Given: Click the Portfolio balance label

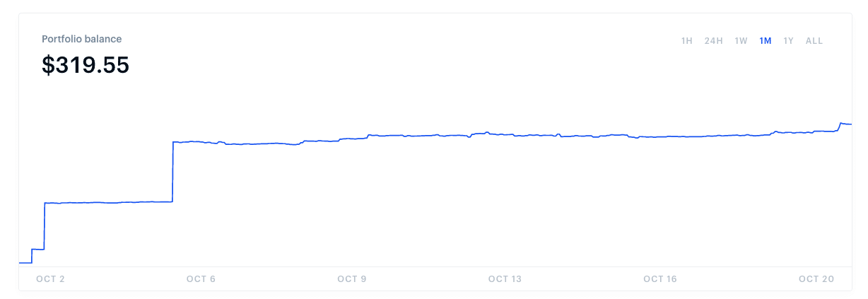Looking at the screenshot, I should [82, 39].
